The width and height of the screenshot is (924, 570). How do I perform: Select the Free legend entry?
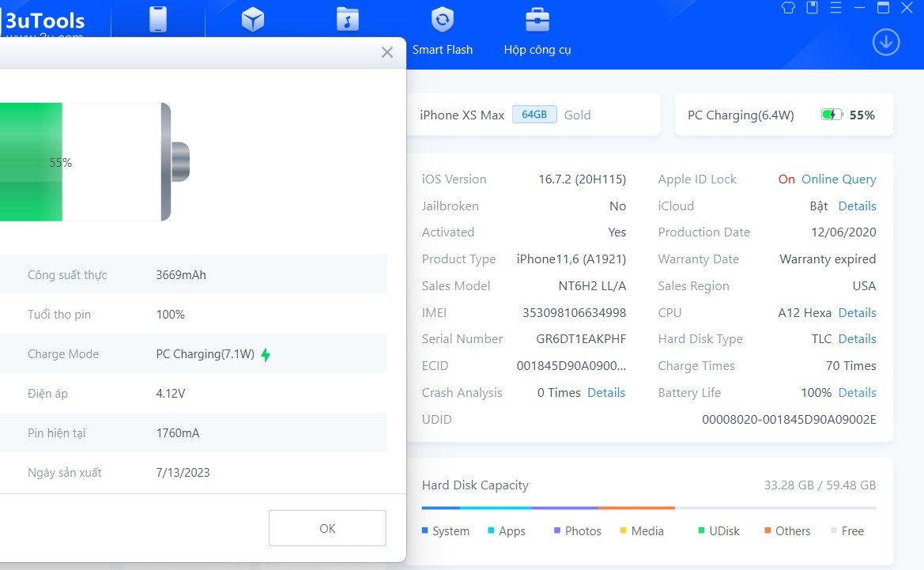point(847,531)
